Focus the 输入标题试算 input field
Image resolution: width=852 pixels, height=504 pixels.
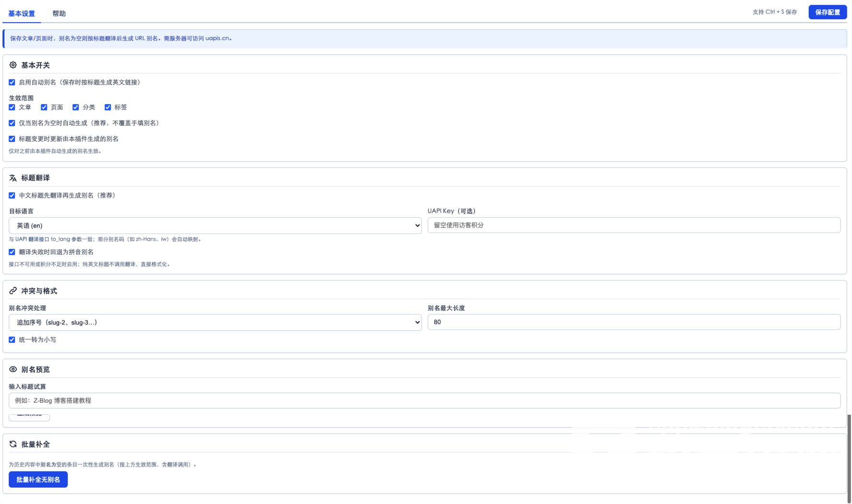(425, 401)
